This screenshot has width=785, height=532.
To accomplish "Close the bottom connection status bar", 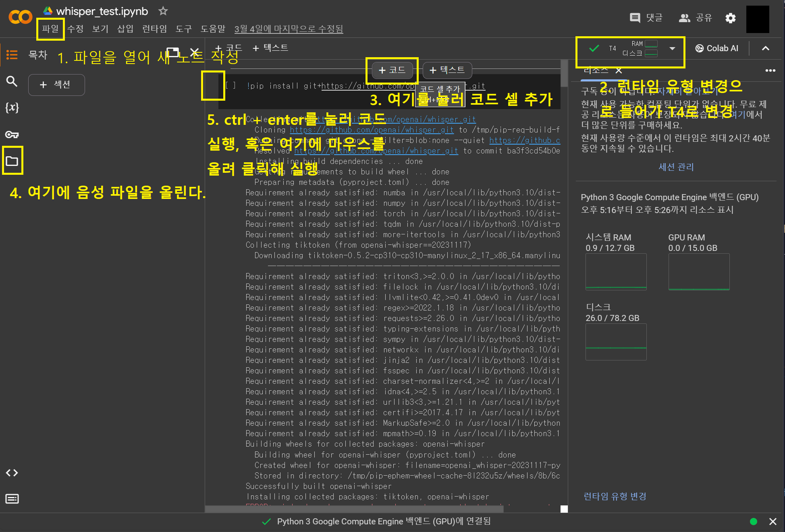I will 773,522.
